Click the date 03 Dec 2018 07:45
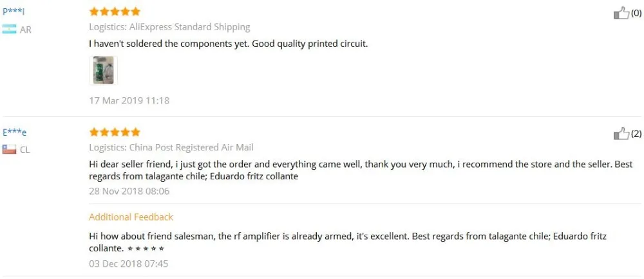This screenshot has width=644, height=279. click(129, 264)
